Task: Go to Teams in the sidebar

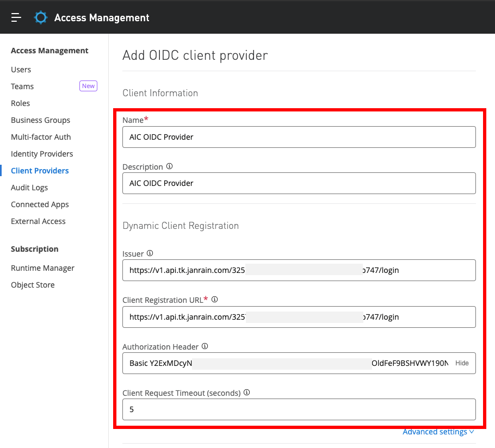Action: point(22,86)
